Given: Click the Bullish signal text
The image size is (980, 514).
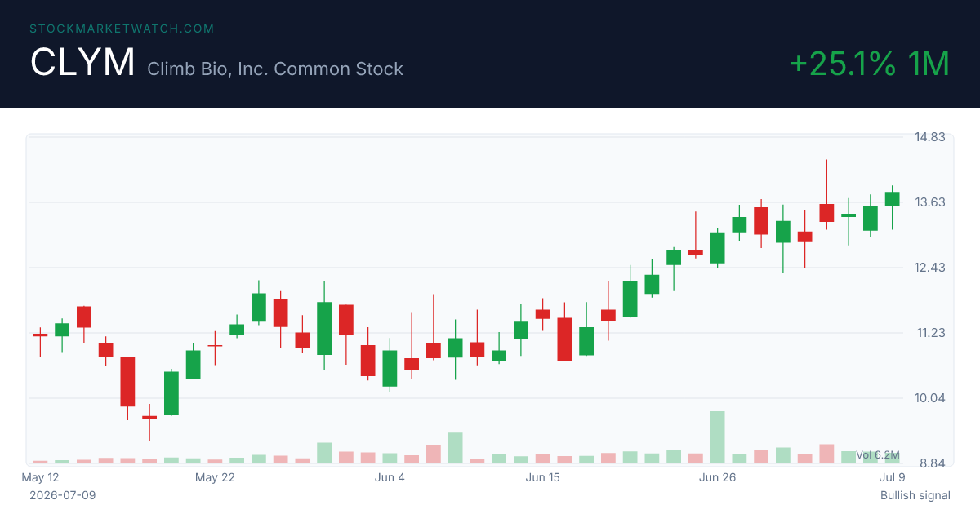Looking at the screenshot, I should [x=915, y=495].
